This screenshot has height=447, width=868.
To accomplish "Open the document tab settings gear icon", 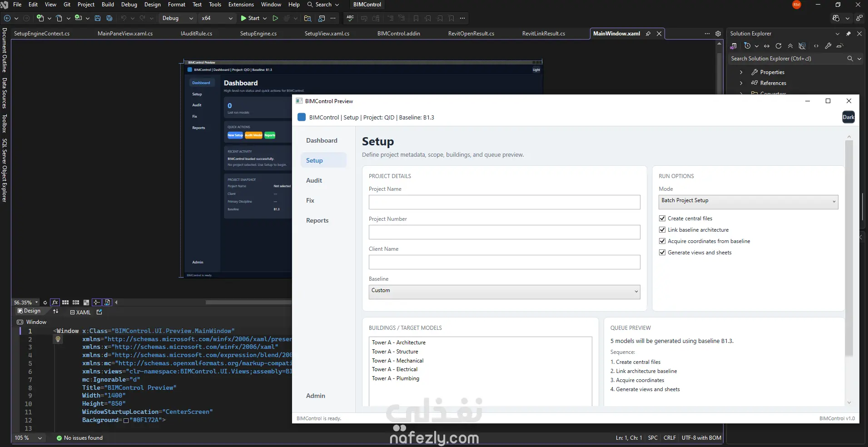I will tap(718, 34).
